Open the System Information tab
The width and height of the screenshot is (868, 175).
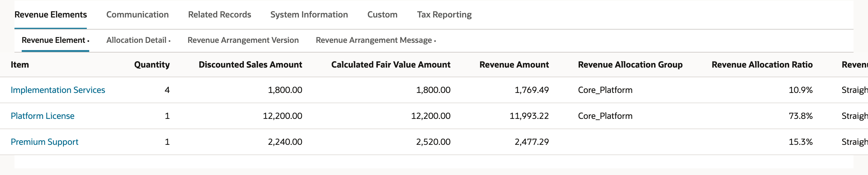pyautogui.click(x=309, y=14)
